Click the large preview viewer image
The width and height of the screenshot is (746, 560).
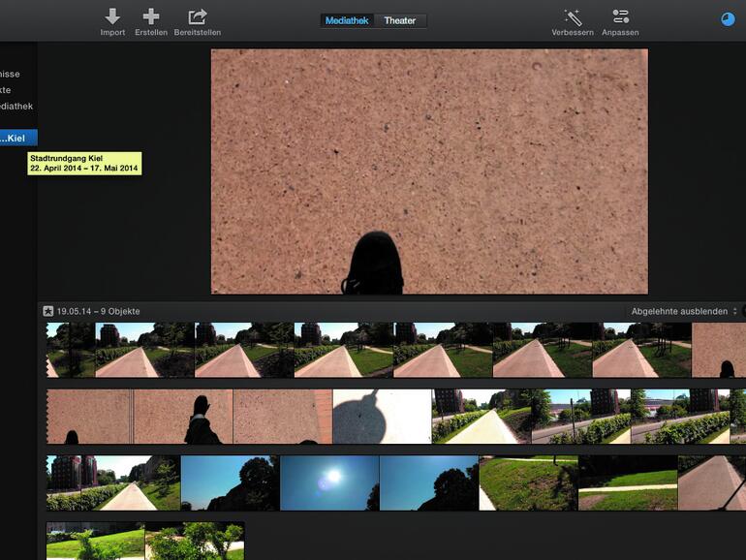429,171
